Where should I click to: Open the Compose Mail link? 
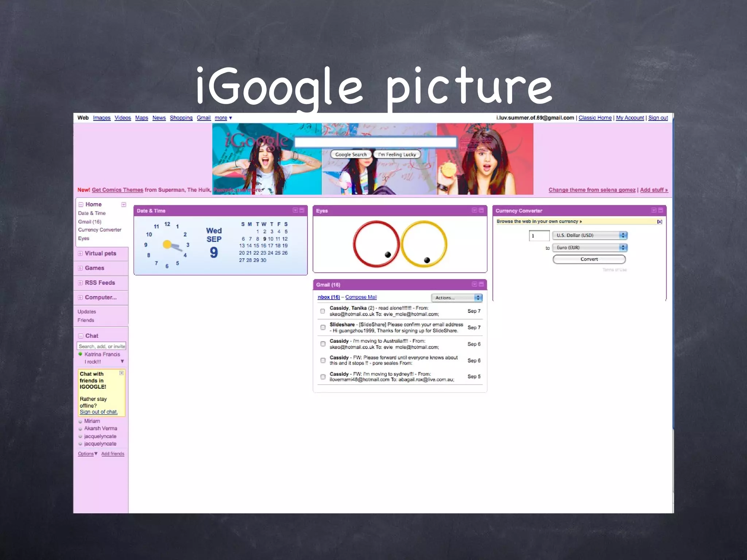click(x=361, y=297)
